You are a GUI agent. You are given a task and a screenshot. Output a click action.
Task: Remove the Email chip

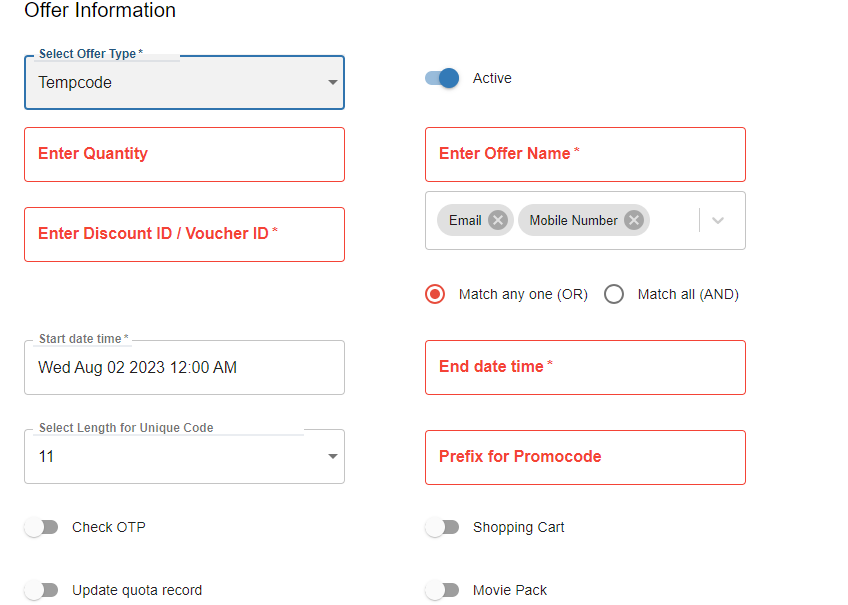tap(498, 221)
